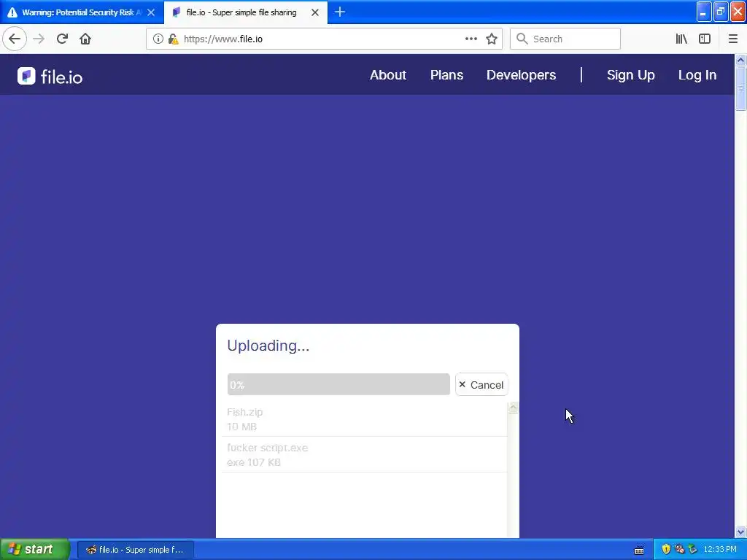The image size is (747, 560).
Task: Click the file list scroll up arrow
Action: [513, 408]
